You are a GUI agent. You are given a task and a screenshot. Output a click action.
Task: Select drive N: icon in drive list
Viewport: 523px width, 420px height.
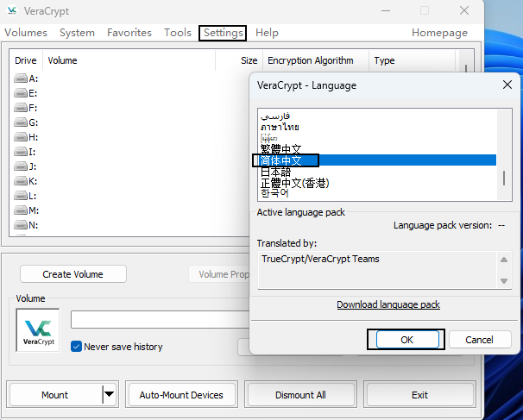click(21, 225)
